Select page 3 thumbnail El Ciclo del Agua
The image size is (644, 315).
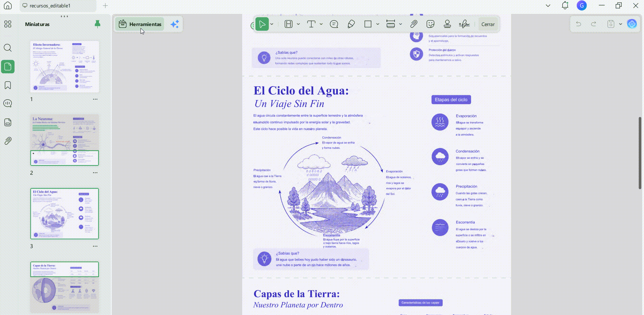[x=65, y=214]
